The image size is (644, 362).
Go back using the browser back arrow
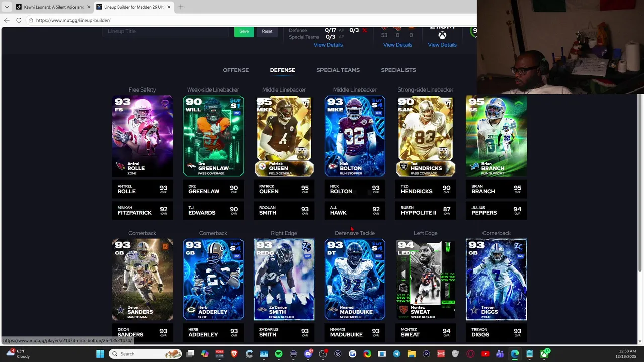coord(7,20)
